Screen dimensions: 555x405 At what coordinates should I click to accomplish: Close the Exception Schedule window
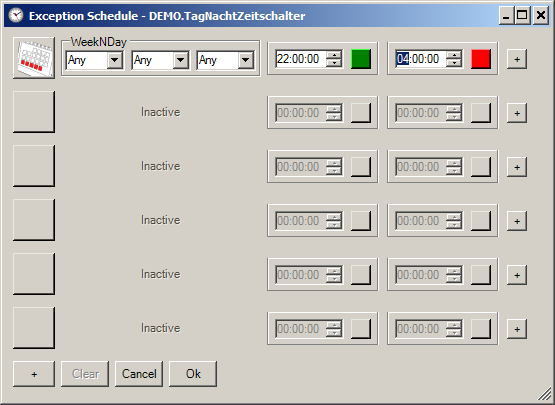(541, 16)
